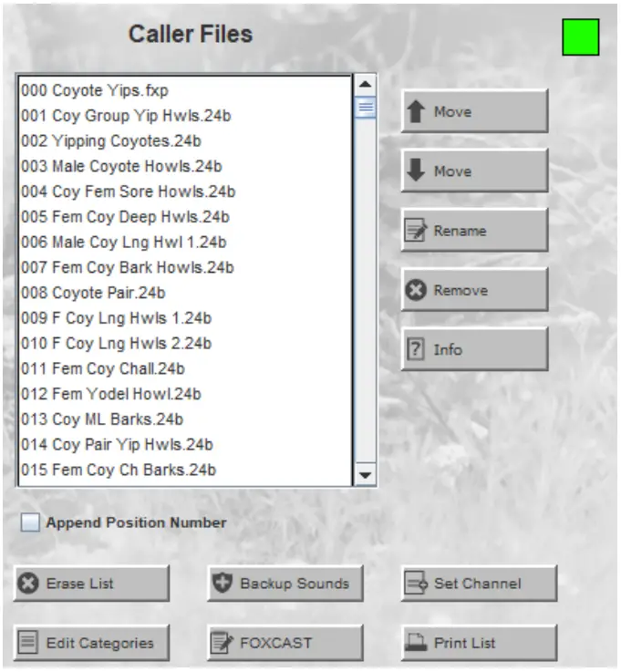Select 000 Coyote Yips.fxp

[x=185, y=90]
